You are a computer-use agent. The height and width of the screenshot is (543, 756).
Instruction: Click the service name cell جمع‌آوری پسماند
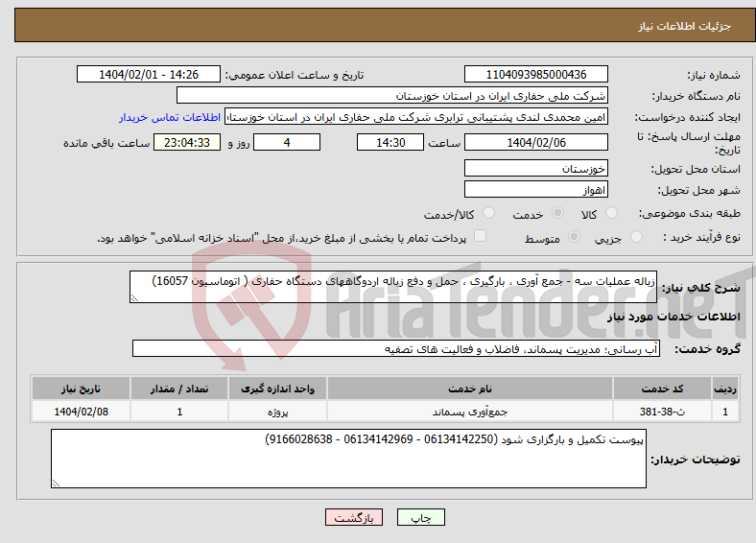[x=470, y=412]
